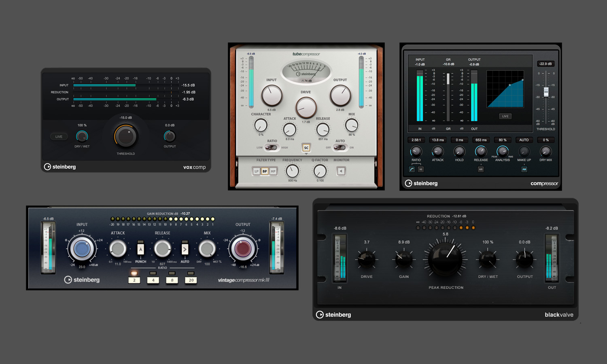Adjust the large Threshold knob in VoxComp
The width and height of the screenshot is (607, 364).
126,136
